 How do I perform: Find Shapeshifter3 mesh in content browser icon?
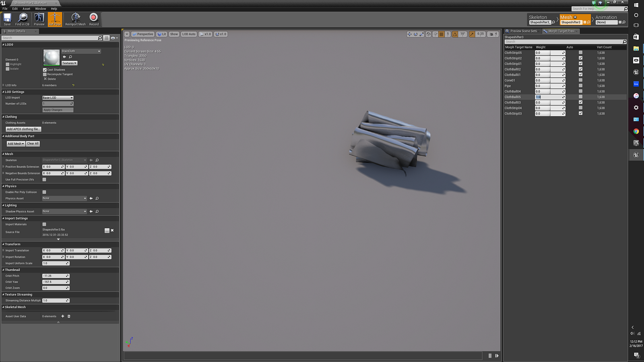point(588,23)
